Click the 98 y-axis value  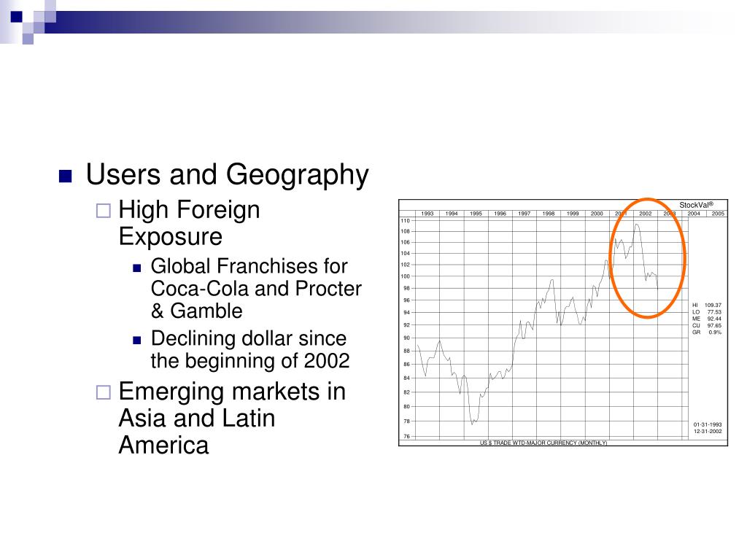(x=406, y=288)
